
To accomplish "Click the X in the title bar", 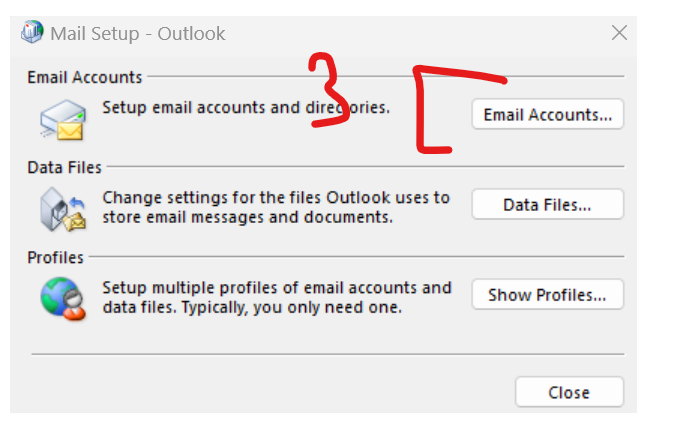I will 619,33.
